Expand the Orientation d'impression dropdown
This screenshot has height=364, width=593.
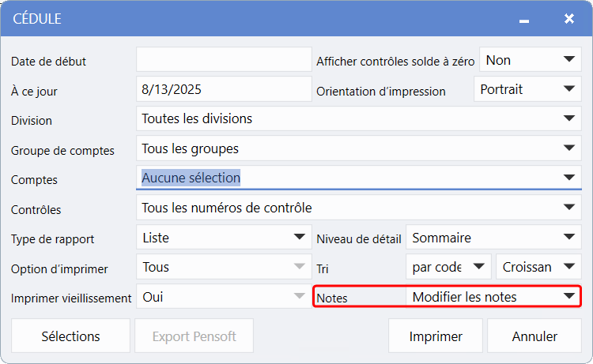(568, 89)
